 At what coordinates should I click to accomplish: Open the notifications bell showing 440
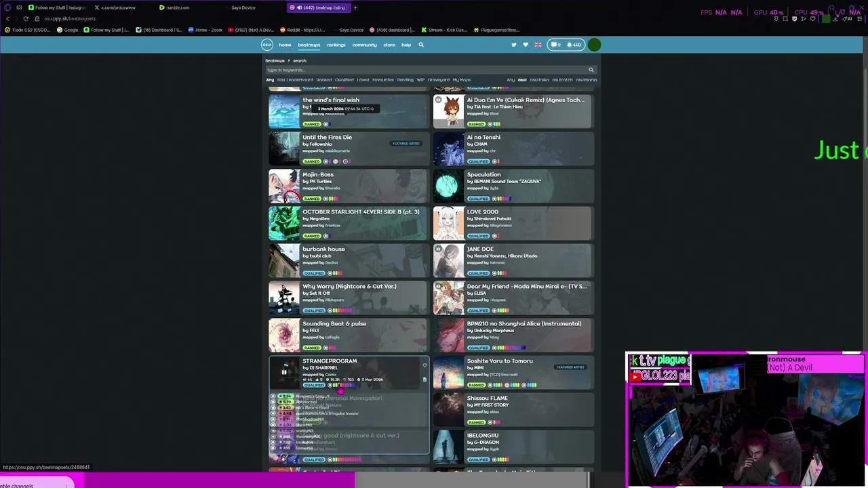[x=574, y=45]
